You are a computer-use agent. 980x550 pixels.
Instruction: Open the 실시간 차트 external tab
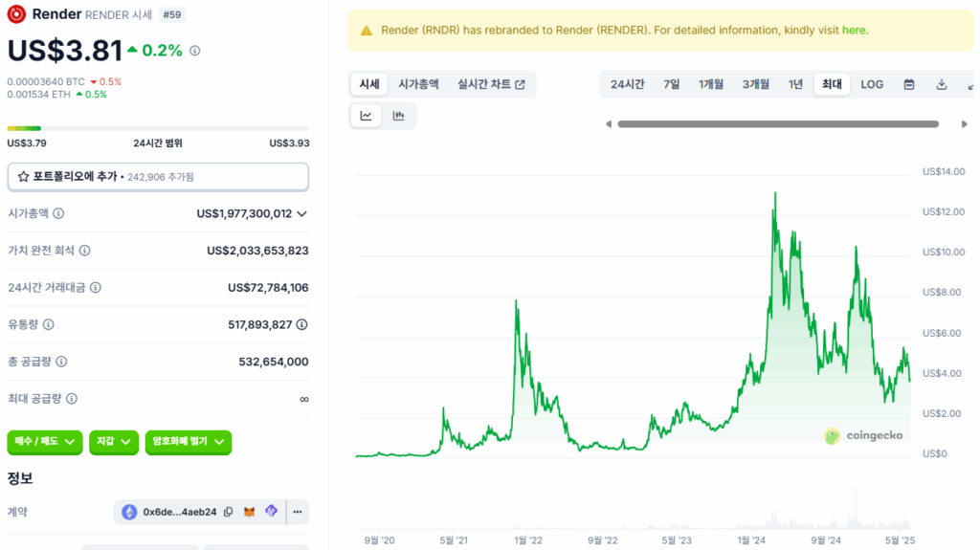491,84
